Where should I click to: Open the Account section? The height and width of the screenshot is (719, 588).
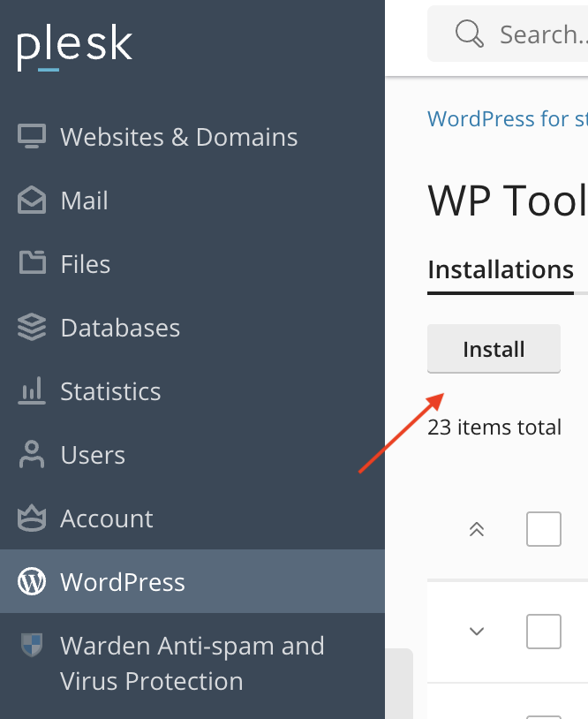[x=106, y=518]
